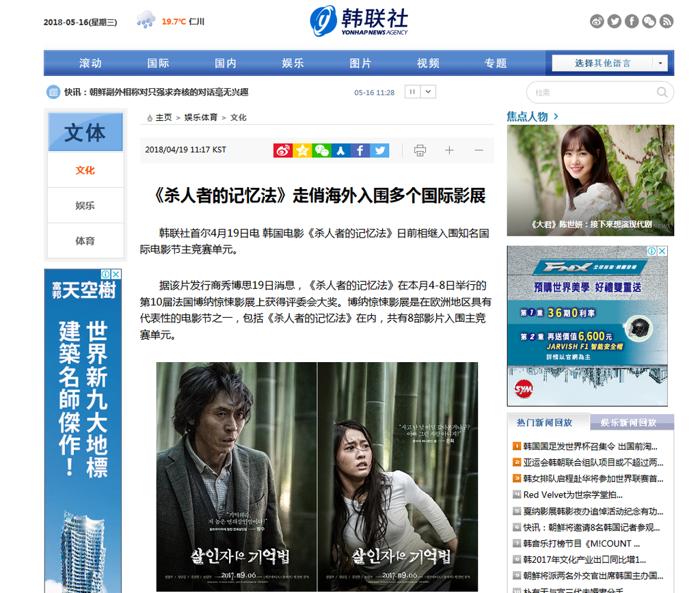Open the breaking news headline about 朝鲜副外相
Image resolution: width=700 pixels, height=593 pixels.
[x=157, y=92]
